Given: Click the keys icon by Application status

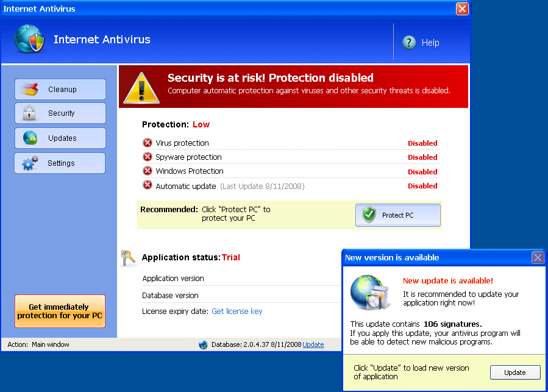Looking at the screenshot, I should click(x=129, y=258).
